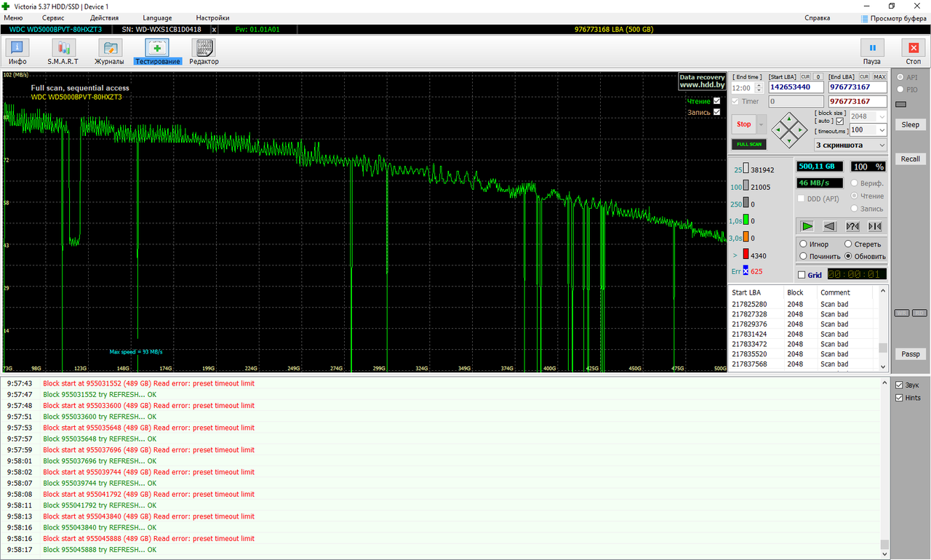Open the Действия menu
Viewport: 931px width, 560px height.
pyautogui.click(x=105, y=17)
